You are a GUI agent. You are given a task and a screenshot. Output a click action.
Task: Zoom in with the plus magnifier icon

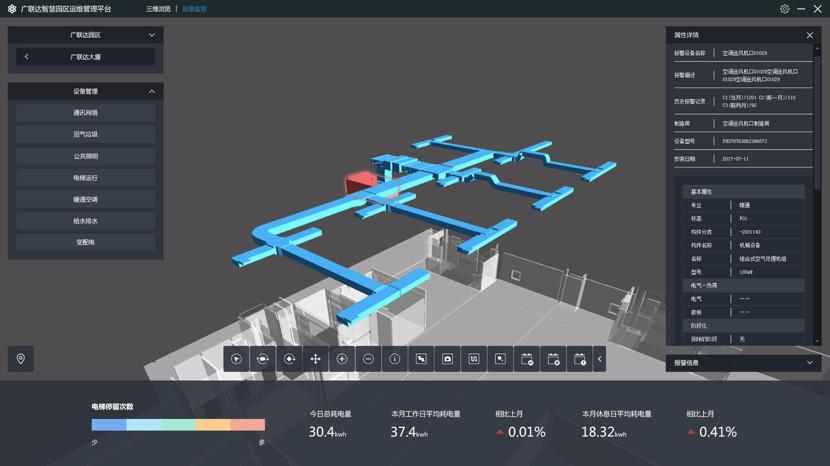point(342,359)
